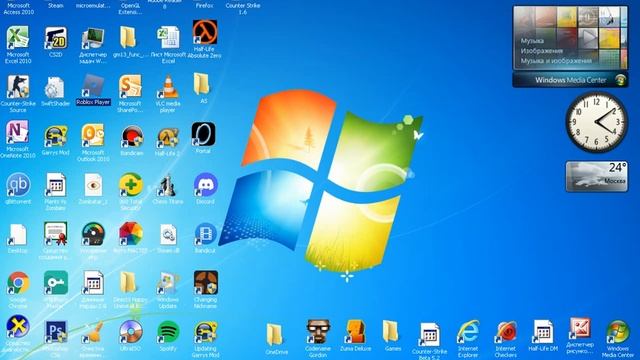640x360 pixels.
Task: Select the CS2D game icon
Action: pos(56,38)
